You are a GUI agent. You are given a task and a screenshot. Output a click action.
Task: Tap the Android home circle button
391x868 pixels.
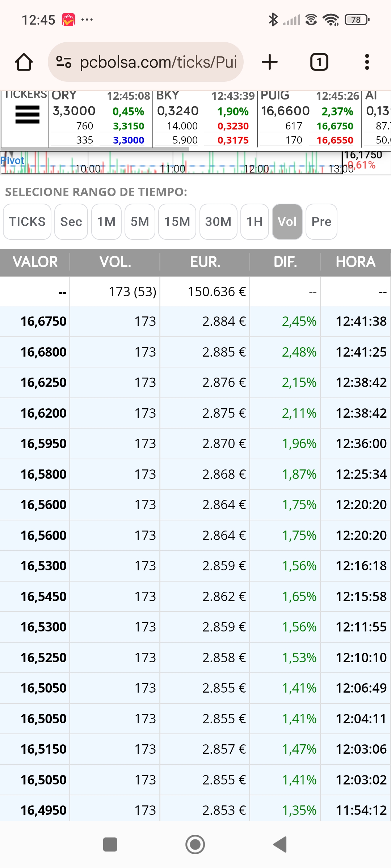[195, 844]
